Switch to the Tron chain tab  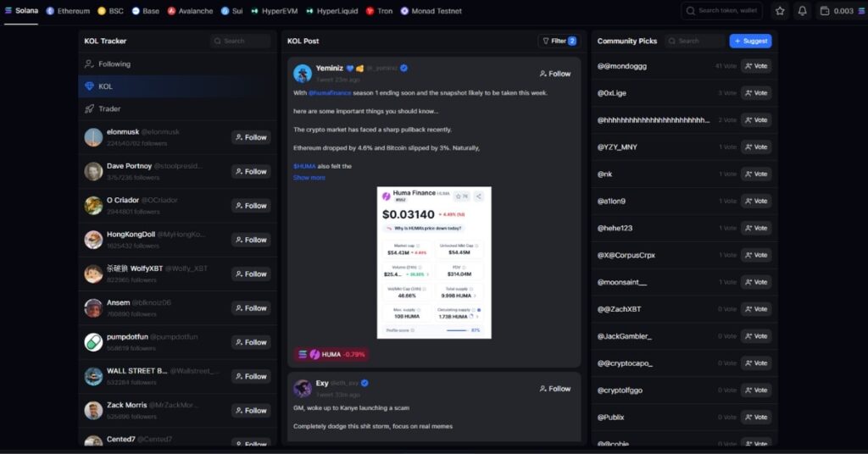point(379,11)
